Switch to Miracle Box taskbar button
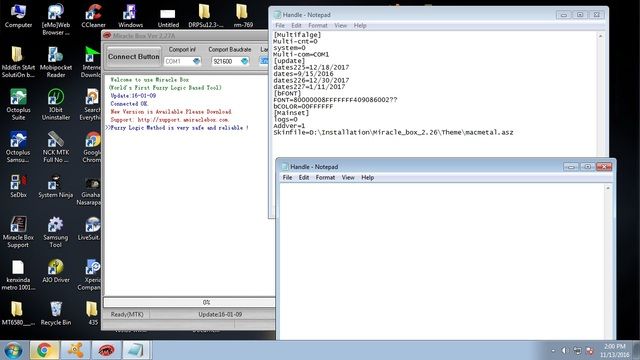This screenshot has height=360, width=640. [x=106, y=350]
